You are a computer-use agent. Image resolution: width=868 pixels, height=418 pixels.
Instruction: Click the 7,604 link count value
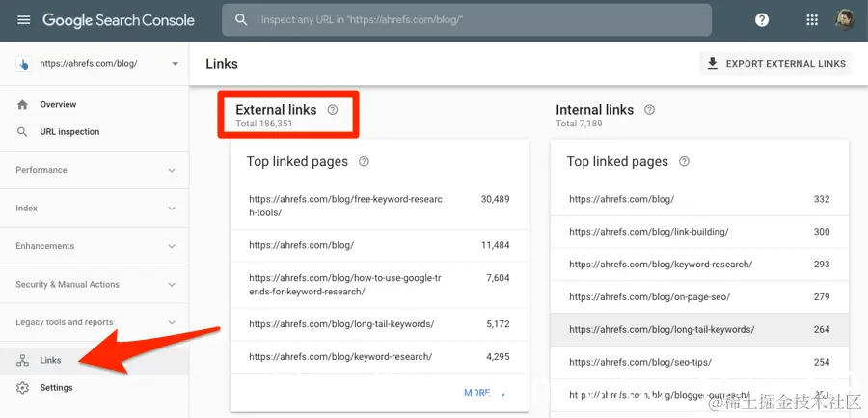pyautogui.click(x=498, y=278)
